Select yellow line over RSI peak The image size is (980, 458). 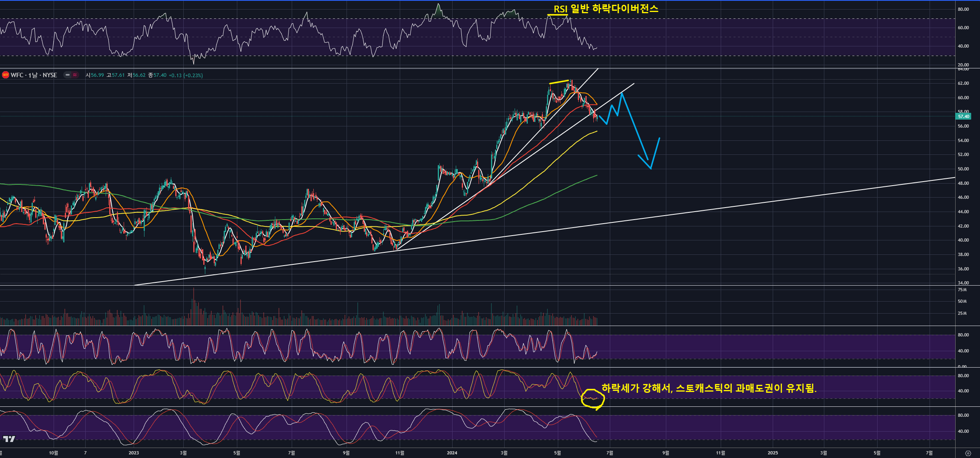557,15
